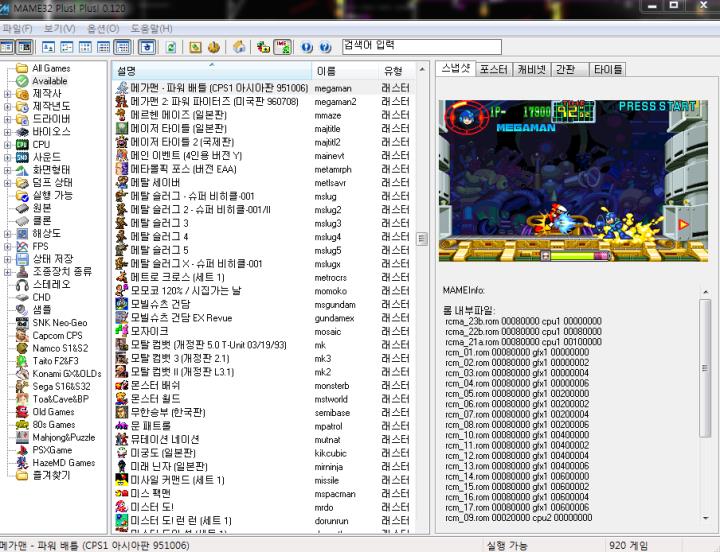Toggle the screenshot pane toolbar button
Viewport: 720px width, 552px height.
[24, 47]
